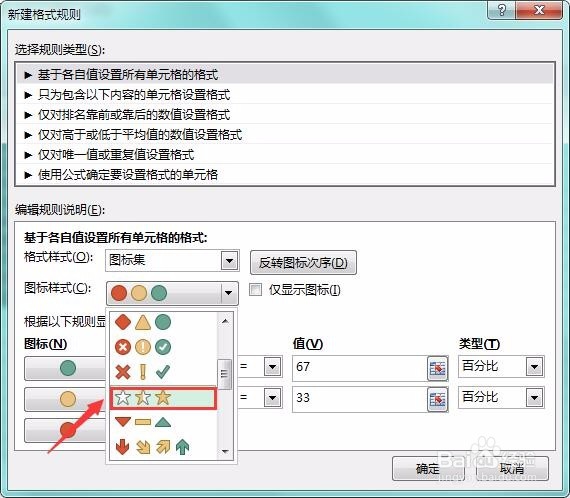Select rule 只为包含以下内容的单元格设置格式

click(x=285, y=95)
